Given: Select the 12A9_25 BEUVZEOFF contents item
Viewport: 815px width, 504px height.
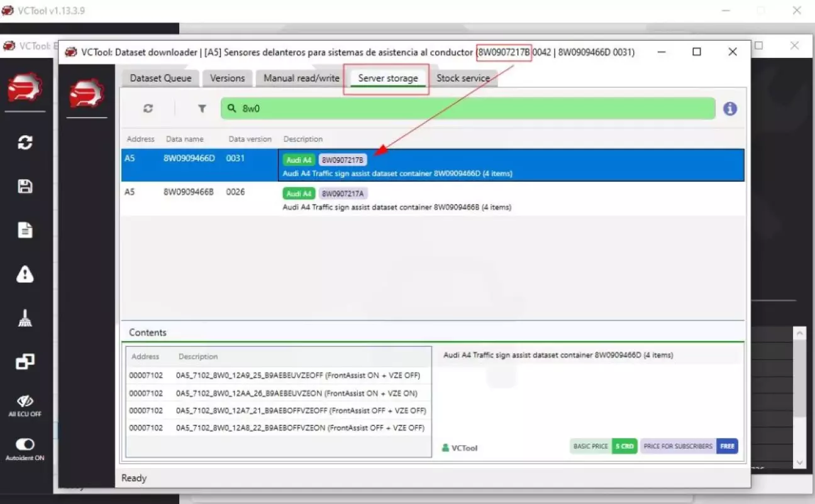Looking at the screenshot, I should tap(279, 376).
